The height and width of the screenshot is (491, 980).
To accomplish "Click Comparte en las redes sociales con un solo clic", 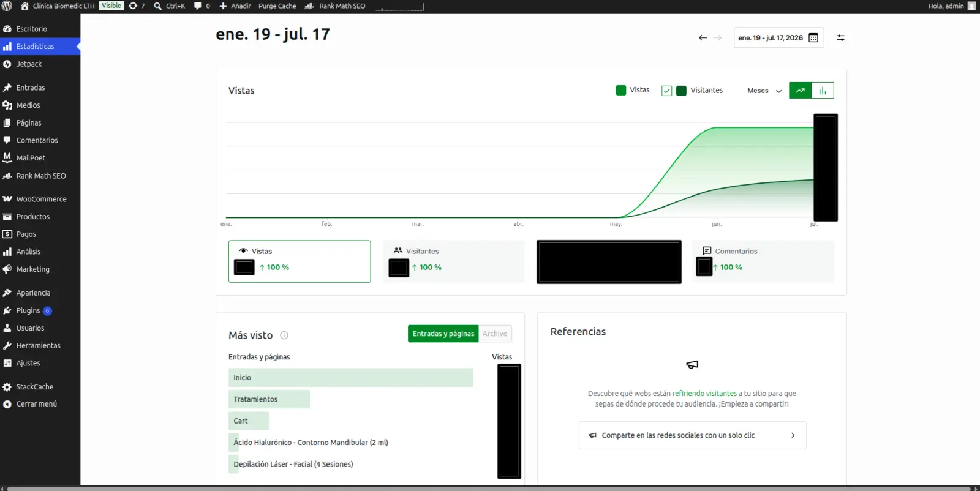I will [692, 435].
